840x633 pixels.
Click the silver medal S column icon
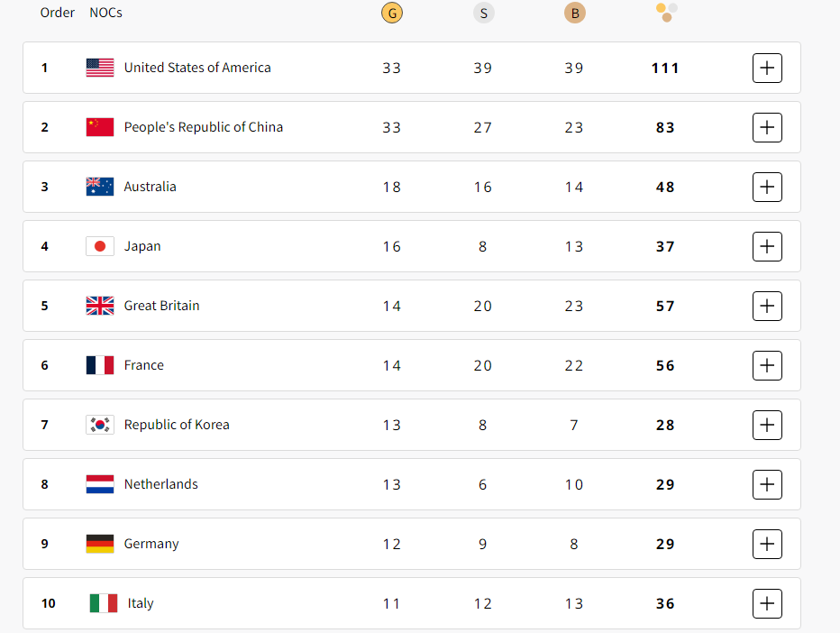tap(483, 13)
